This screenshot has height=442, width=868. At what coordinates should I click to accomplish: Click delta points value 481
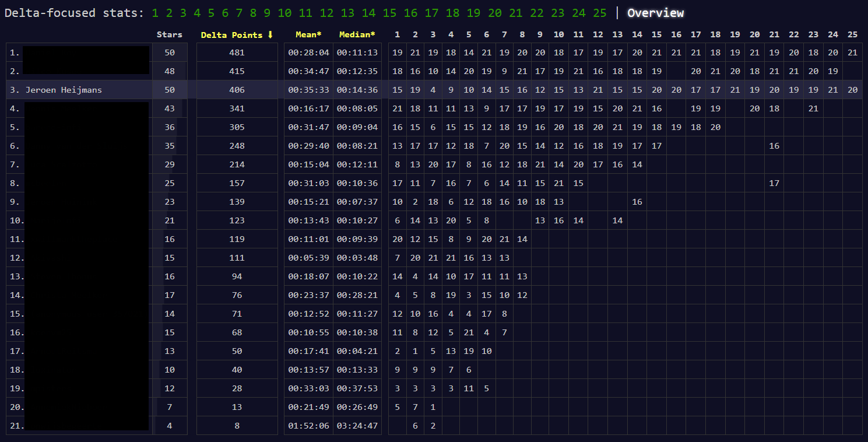click(x=237, y=52)
